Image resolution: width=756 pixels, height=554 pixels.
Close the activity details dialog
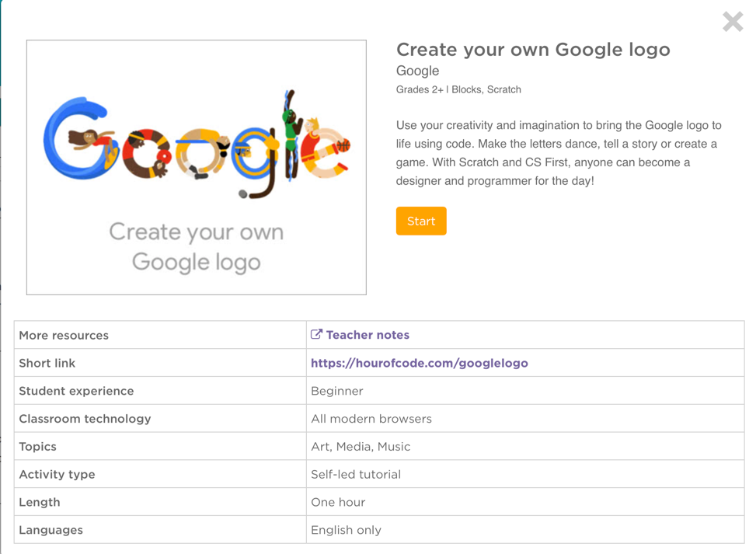733,22
